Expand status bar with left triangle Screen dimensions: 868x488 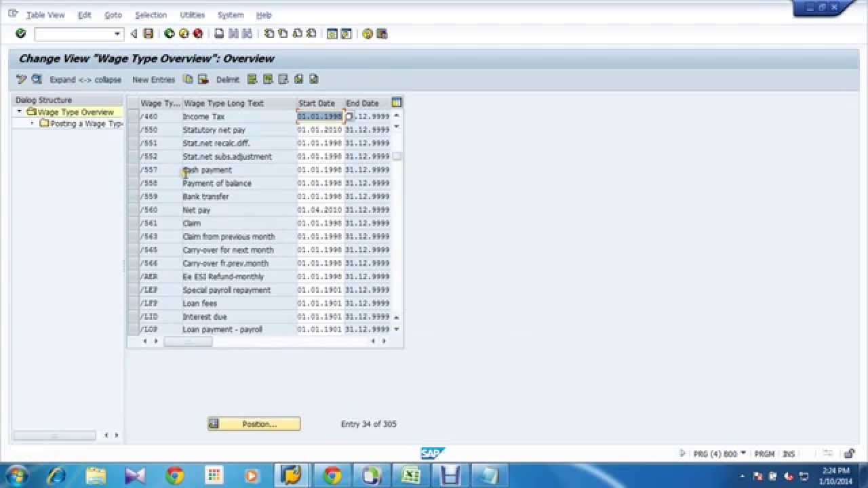682,453
